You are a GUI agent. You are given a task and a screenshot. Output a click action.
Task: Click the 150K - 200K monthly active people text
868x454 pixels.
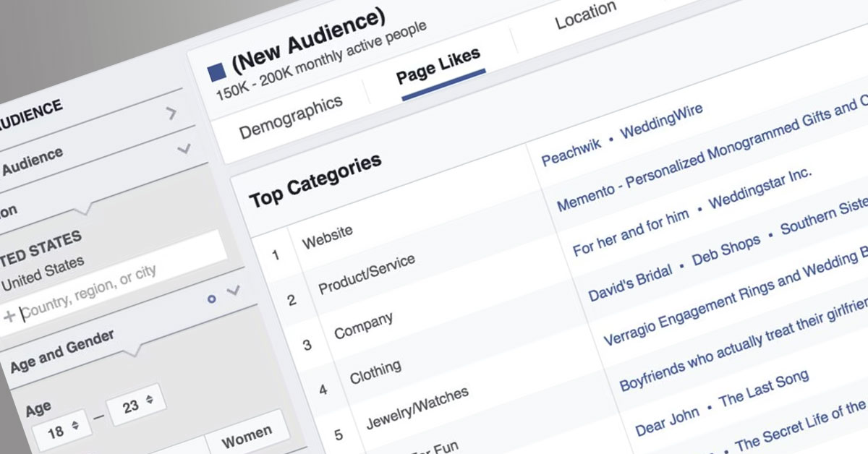[x=321, y=61]
